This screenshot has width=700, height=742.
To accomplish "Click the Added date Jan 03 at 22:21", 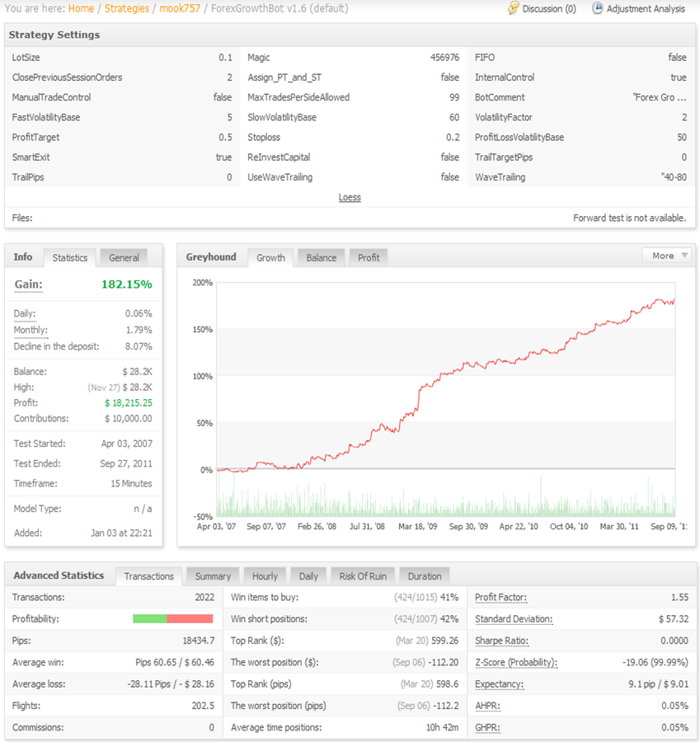I will [x=122, y=533].
